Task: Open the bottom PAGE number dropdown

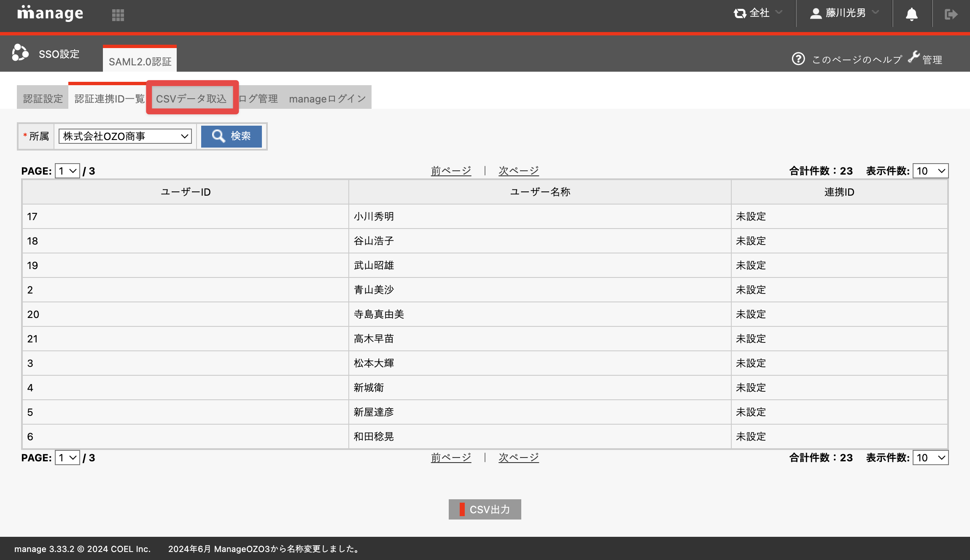Action: (x=67, y=458)
